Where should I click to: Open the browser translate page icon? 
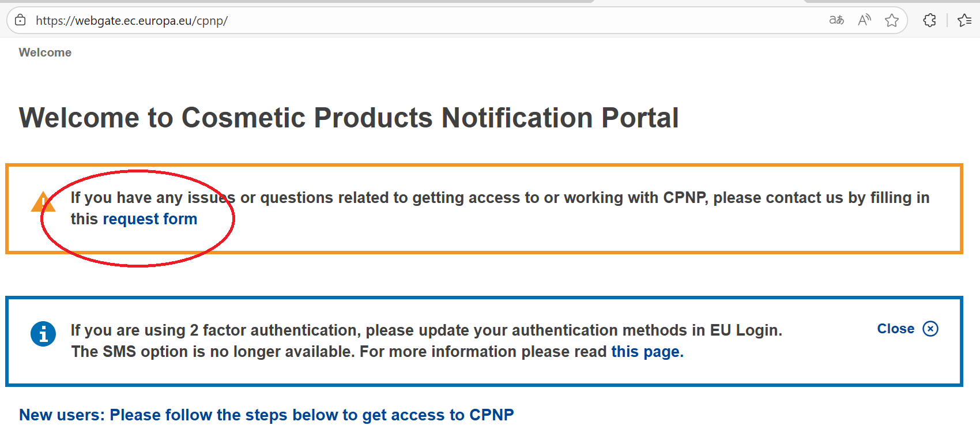point(836,20)
